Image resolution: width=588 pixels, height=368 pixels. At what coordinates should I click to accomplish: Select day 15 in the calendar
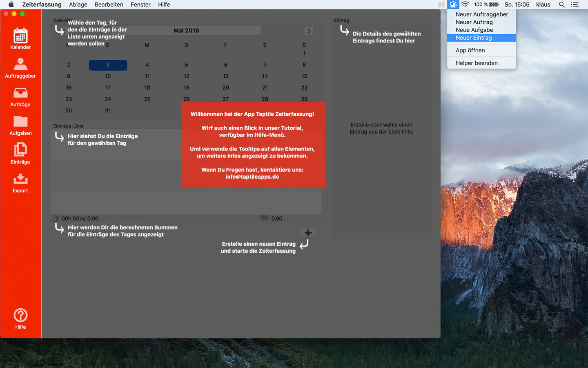(304, 76)
